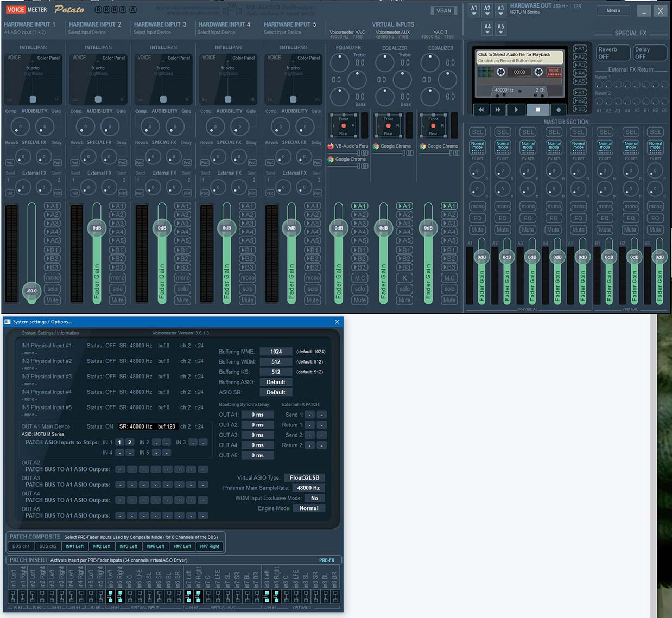Deactivate patch insert for in6 Left
This screenshot has height=618, width=672.
(x=111, y=596)
